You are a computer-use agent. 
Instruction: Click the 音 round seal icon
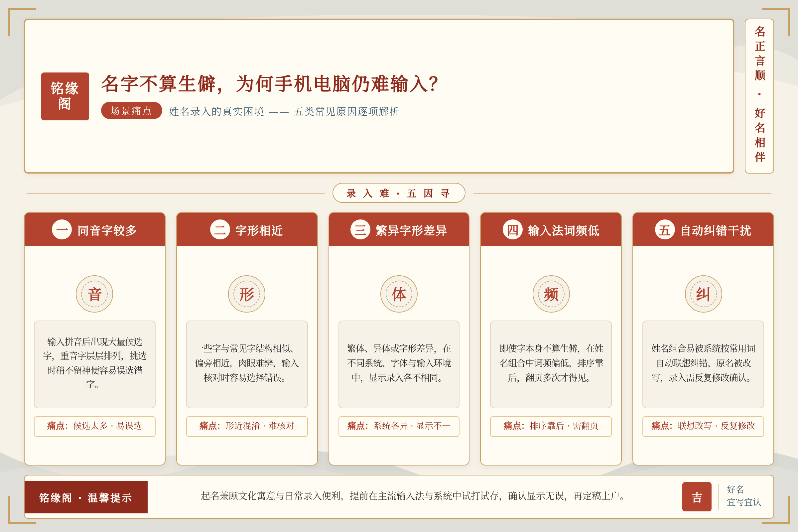click(x=94, y=294)
